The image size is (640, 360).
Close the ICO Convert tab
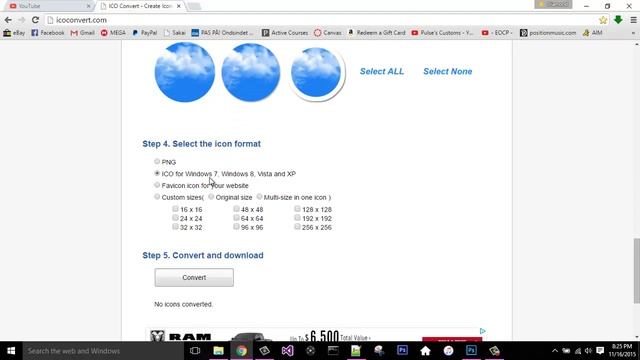point(178,6)
